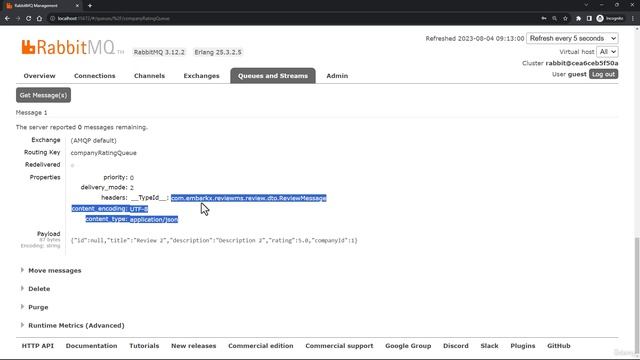Click the address bar URL
The height and width of the screenshot is (360, 640).
(x=113, y=18)
